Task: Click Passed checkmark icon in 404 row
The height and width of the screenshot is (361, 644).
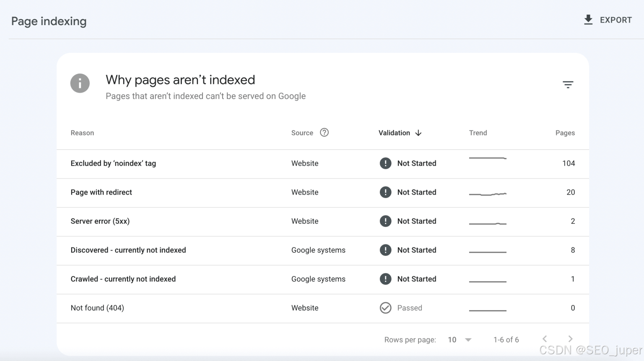Action: tap(385, 308)
